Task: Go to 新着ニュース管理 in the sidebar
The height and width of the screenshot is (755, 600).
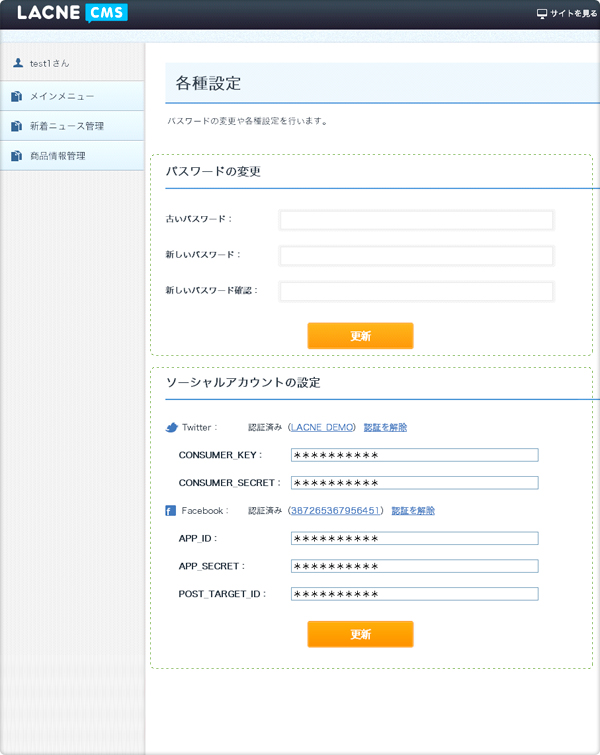Action: (x=72, y=126)
